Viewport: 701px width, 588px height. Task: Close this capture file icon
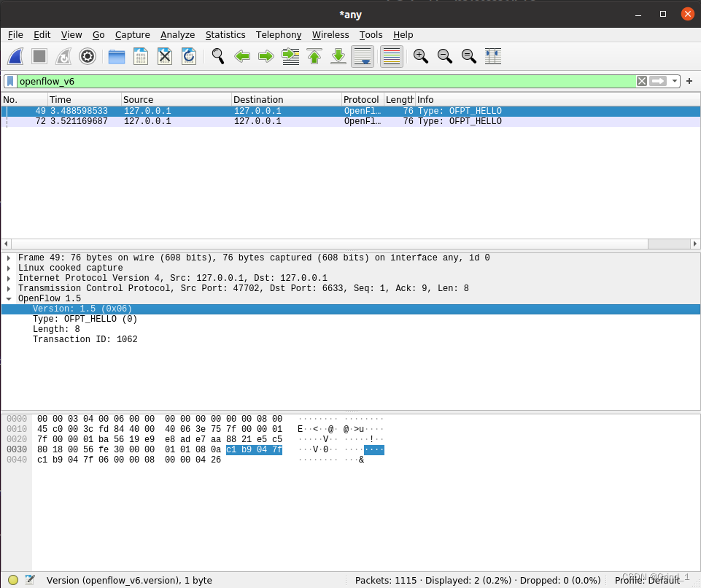point(165,56)
